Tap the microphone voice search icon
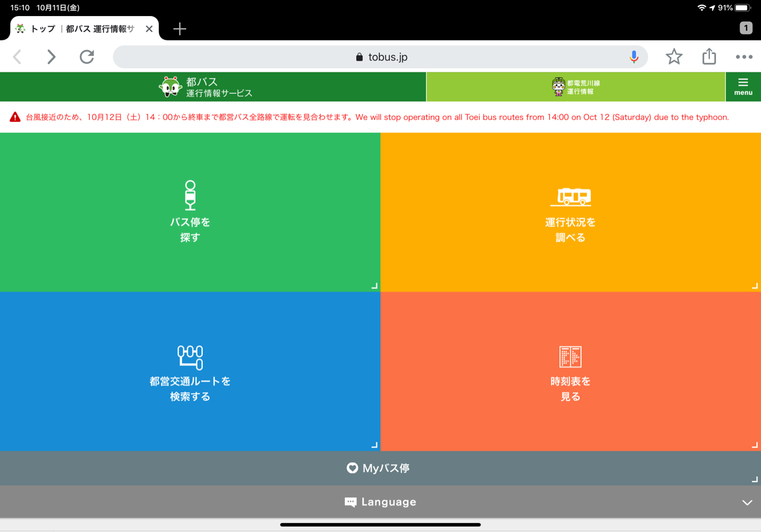Screen dimensions: 761x532 (x=634, y=56)
